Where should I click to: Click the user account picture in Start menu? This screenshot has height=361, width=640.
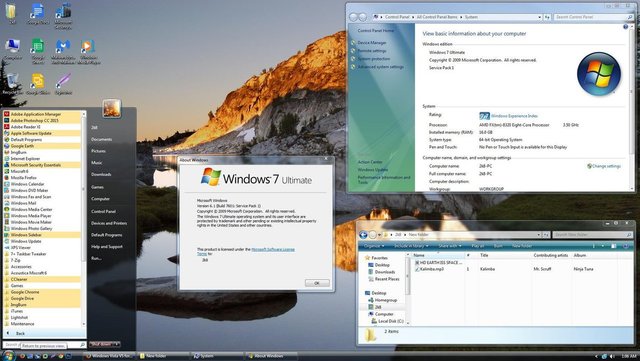pos(111,108)
